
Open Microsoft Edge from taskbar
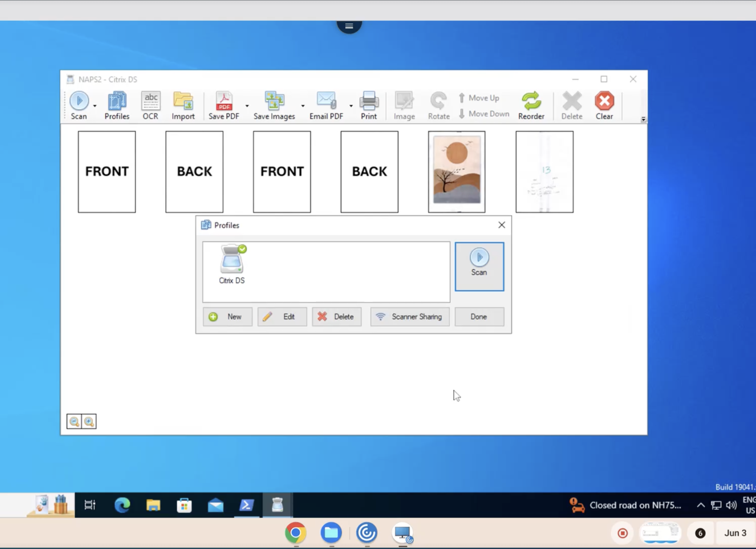(122, 505)
